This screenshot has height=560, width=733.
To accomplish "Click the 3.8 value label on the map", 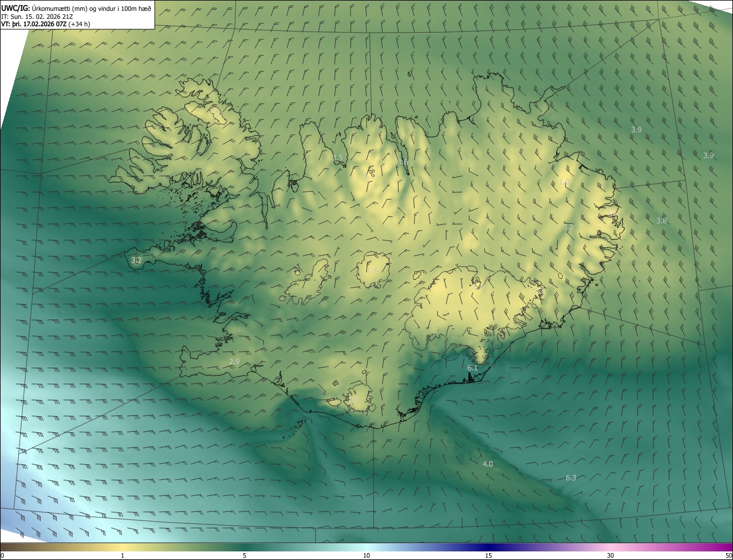I will [x=661, y=220].
